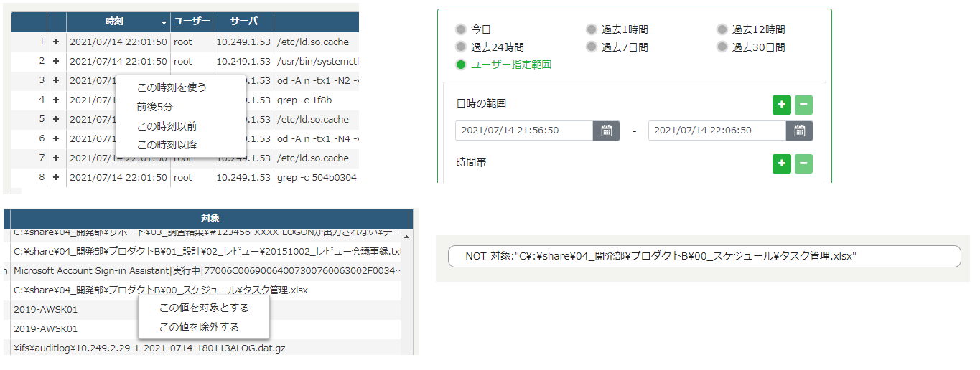Screen dimensions: 980x370
Task: Select the 過去1時間 radio option
Action: [592, 29]
